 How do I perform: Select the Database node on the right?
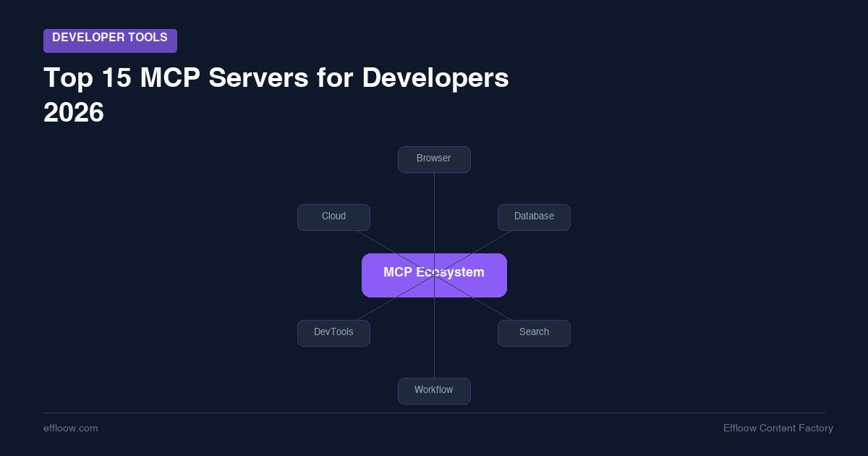click(534, 217)
